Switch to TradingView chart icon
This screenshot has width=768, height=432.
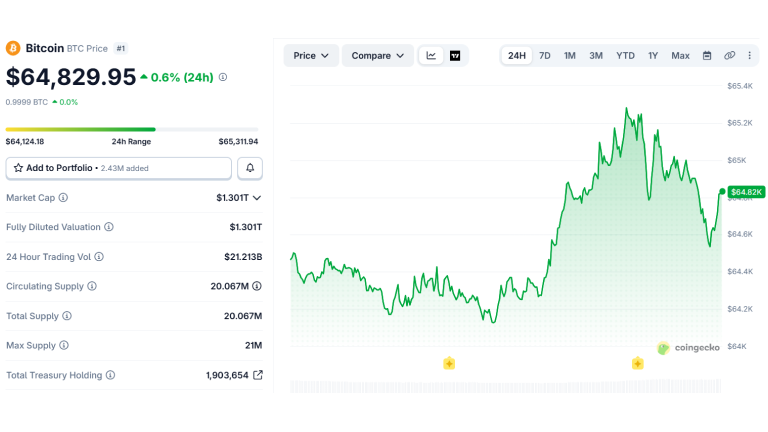click(455, 55)
